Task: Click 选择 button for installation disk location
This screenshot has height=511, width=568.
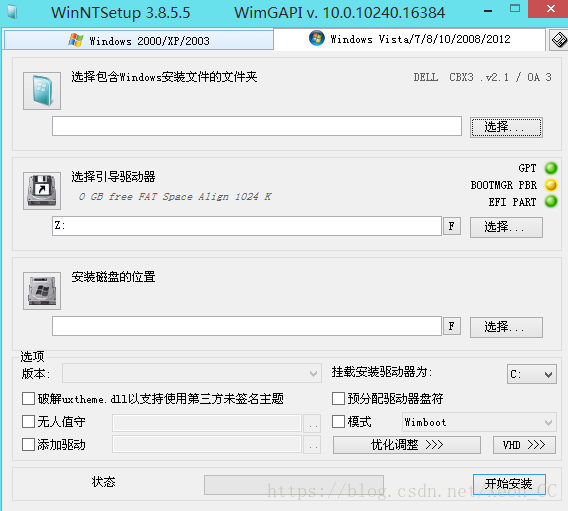Action: [x=506, y=327]
